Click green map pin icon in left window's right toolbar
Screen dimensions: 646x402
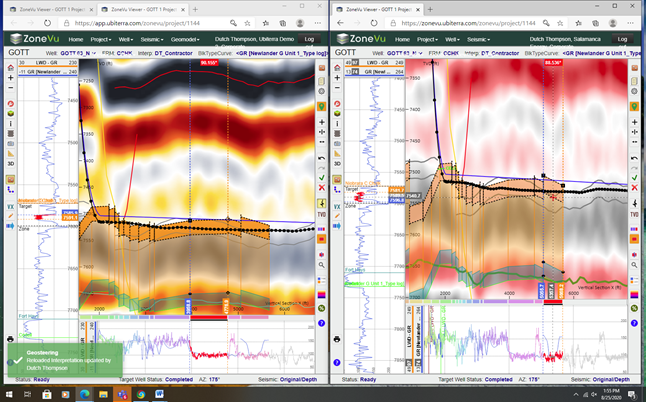[321, 107]
